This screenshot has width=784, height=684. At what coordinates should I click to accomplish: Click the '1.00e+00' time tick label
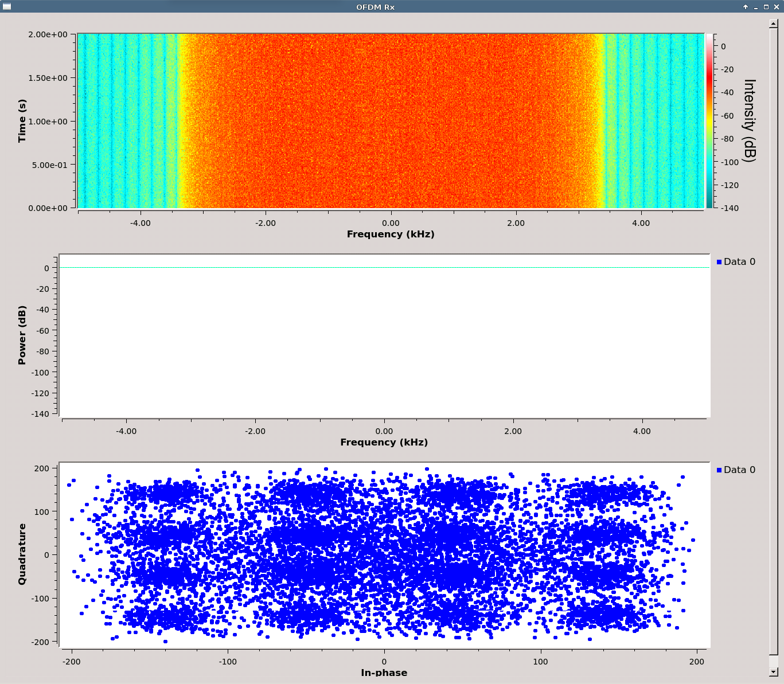[x=48, y=122]
